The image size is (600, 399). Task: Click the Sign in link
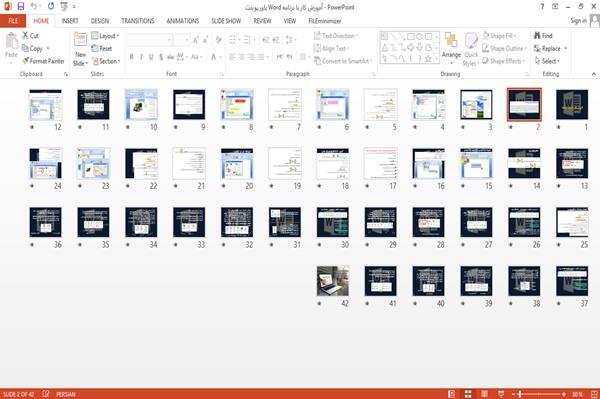tap(578, 21)
